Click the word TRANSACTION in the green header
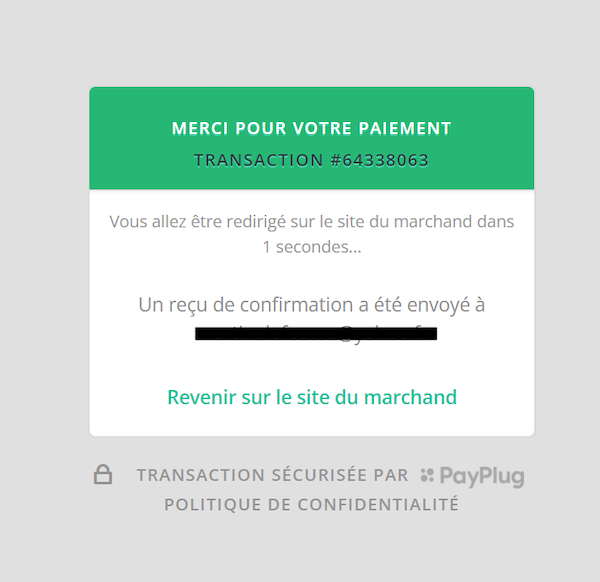Image resolution: width=600 pixels, height=582 pixels. pos(259,160)
